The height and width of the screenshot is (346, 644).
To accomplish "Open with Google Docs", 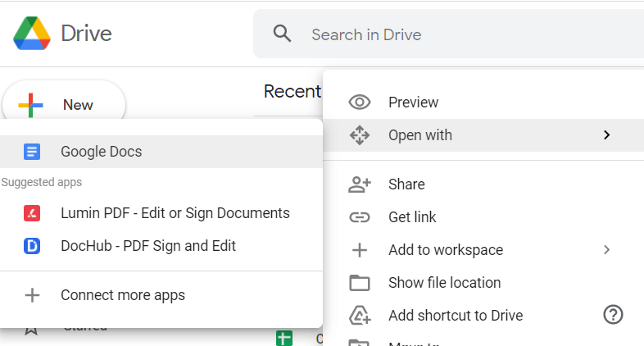I will [x=101, y=152].
